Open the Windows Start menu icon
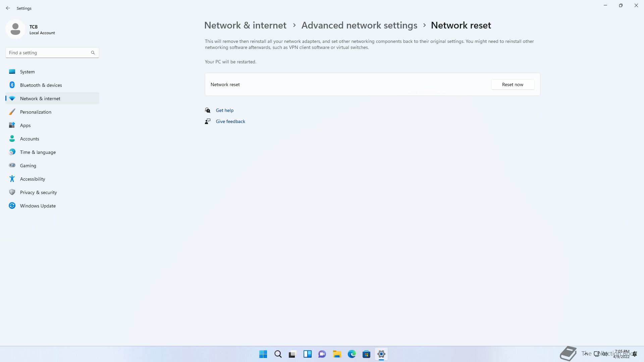Viewport: 644px width, 362px height. [263, 354]
